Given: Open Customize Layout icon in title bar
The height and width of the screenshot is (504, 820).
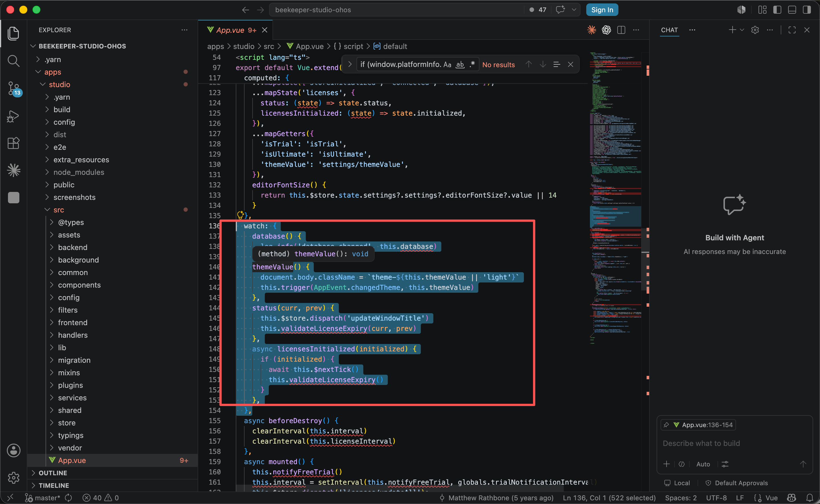Looking at the screenshot, I should pyautogui.click(x=762, y=10).
